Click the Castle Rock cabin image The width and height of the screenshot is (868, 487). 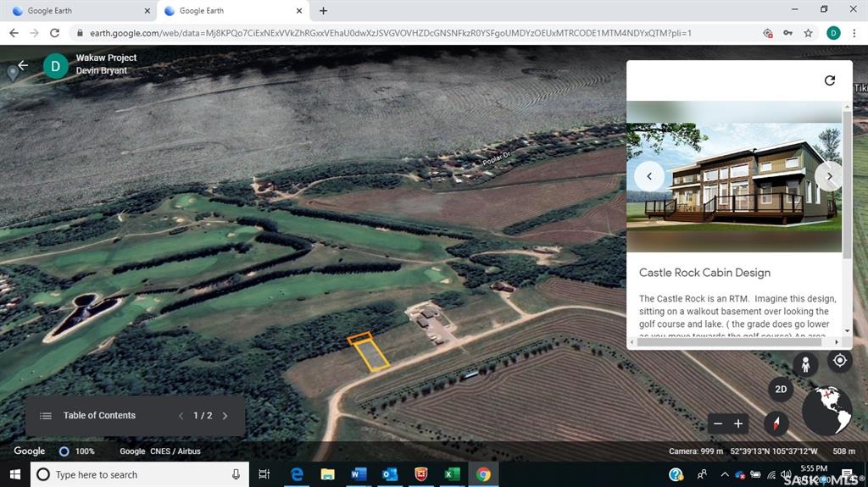click(x=734, y=176)
